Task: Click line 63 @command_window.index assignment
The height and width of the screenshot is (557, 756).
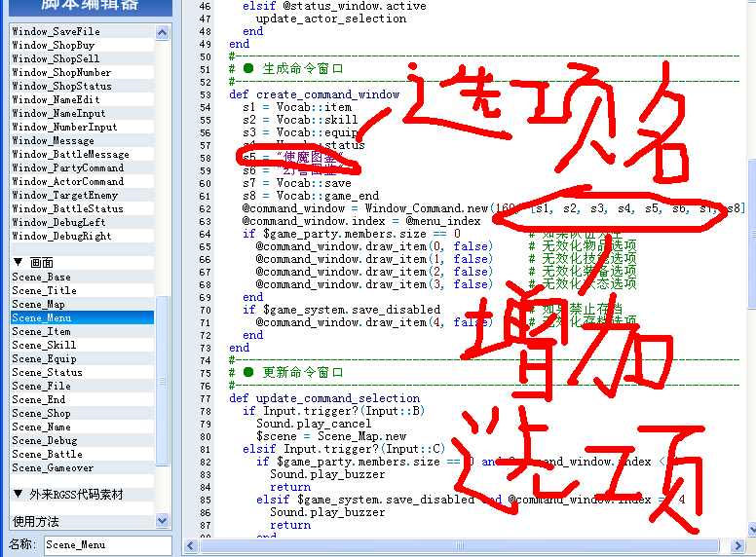Action: 361,221
